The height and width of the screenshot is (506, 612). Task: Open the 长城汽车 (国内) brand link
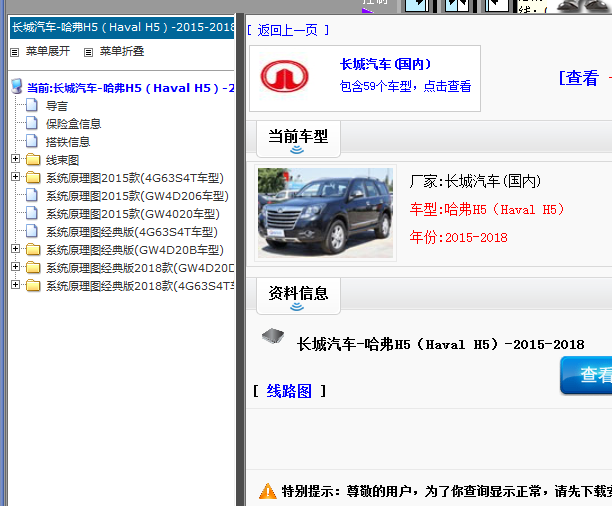[386, 64]
